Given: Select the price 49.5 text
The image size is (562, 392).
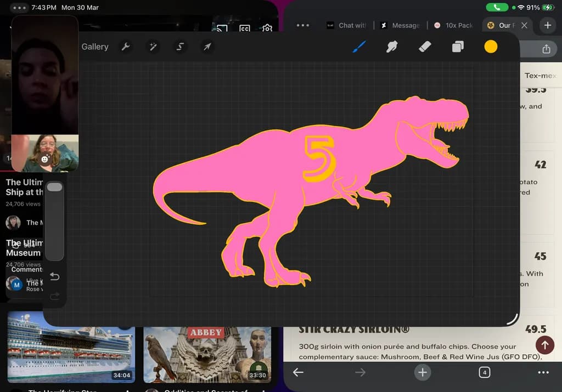Looking at the screenshot, I should click(536, 329).
